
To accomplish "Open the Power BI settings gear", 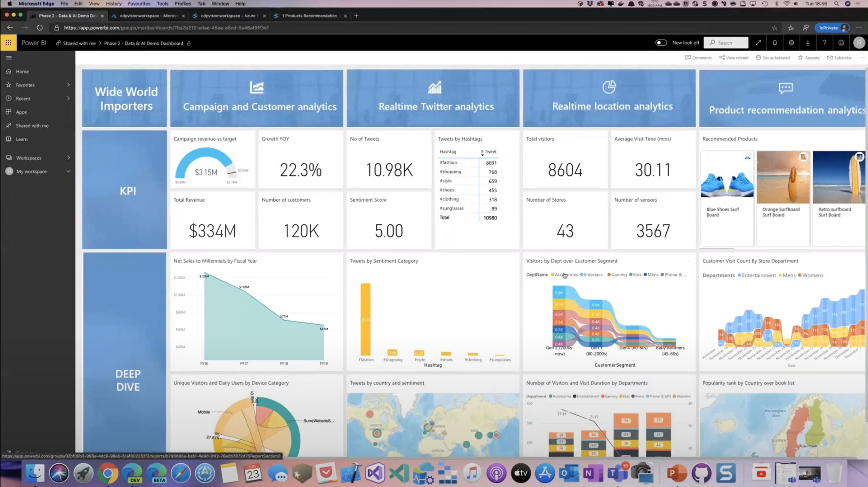I will (x=791, y=43).
